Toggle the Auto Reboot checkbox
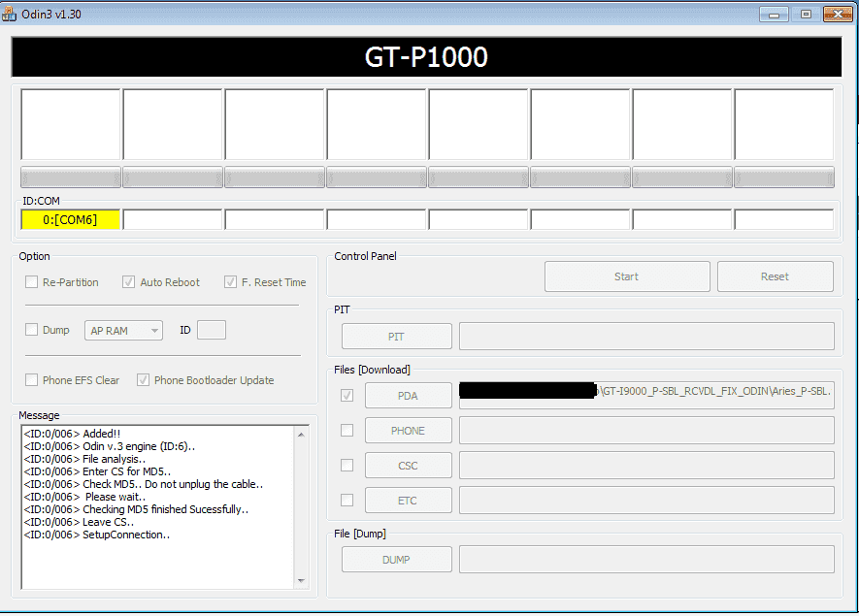 pos(128,282)
